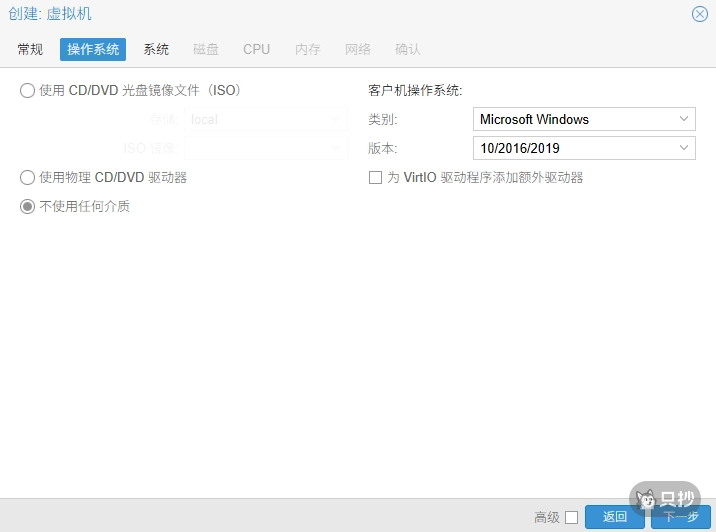
Task: Select the 操作系统 tab
Action: [93, 49]
